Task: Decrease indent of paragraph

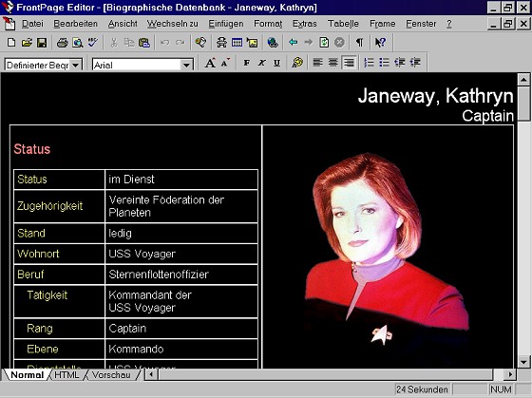Action: click(x=400, y=63)
